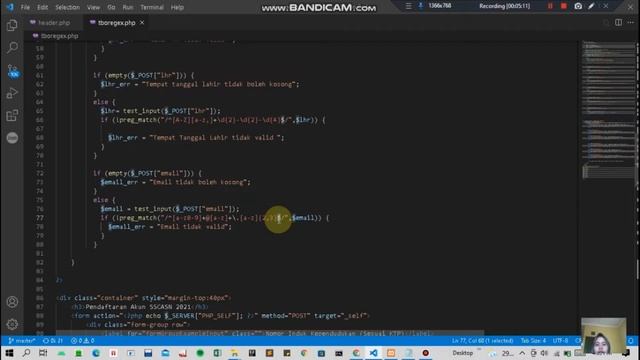Click line number 77 in the gutter

[40, 218]
